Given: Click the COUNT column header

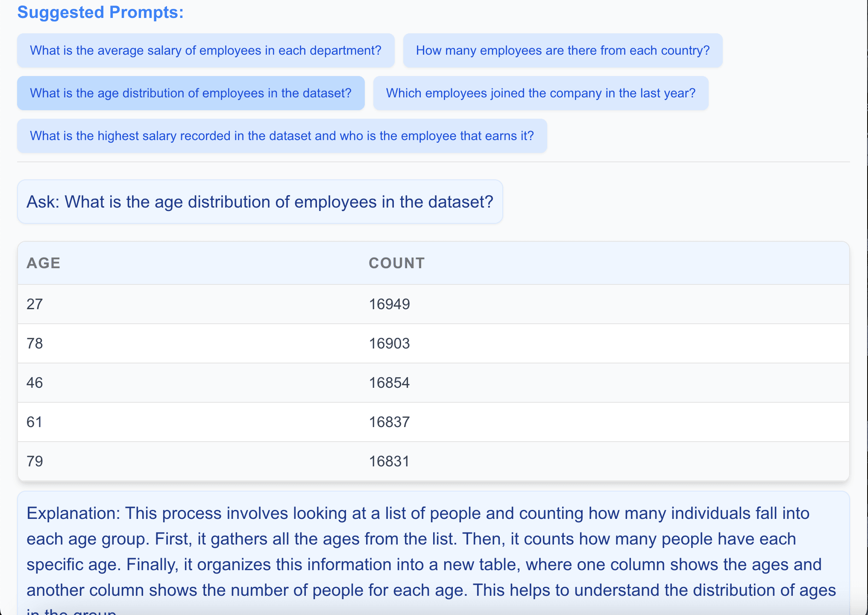Looking at the screenshot, I should [x=396, y=263].
